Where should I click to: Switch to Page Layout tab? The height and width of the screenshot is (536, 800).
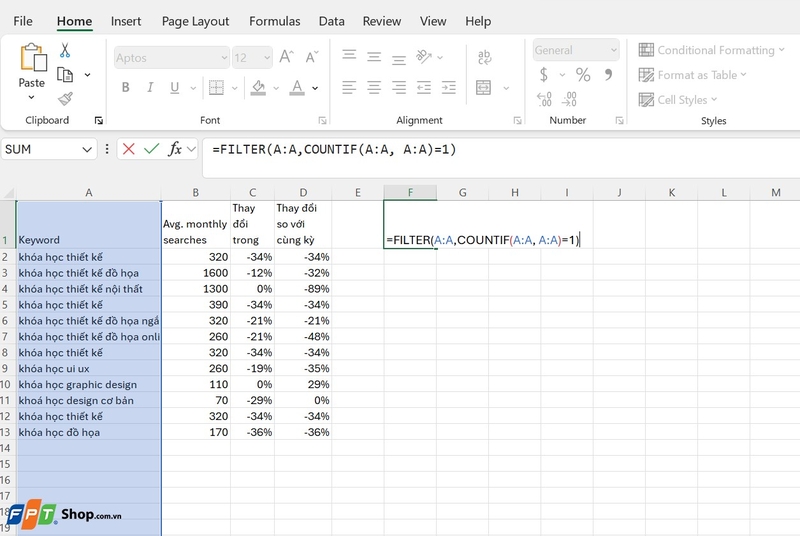(195, 21)
